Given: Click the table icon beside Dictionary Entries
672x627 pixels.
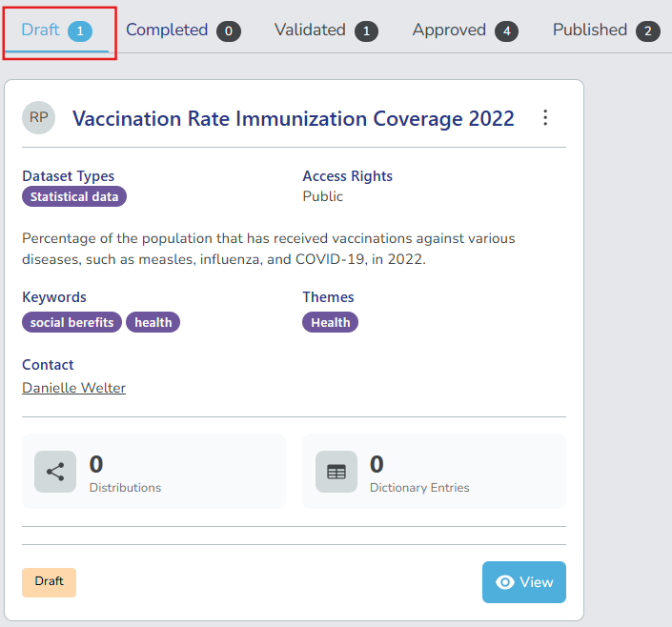Looking at the screenshot, I should tap(336, 472).
